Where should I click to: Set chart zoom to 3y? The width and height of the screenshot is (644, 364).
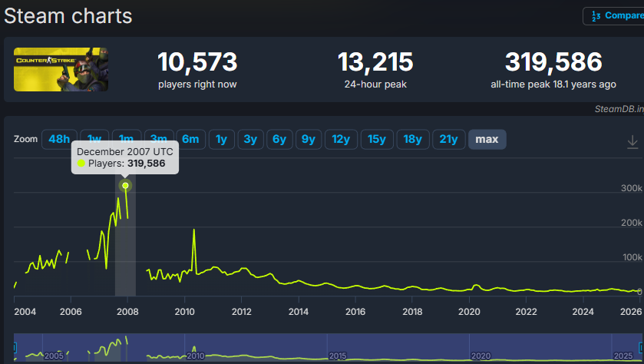click(250, 139)
